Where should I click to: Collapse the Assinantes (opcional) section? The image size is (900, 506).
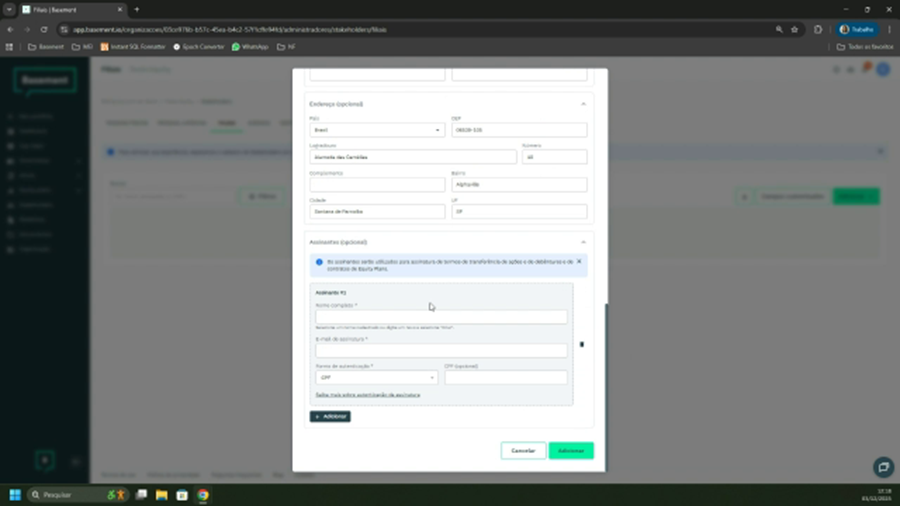click(x=583, y=242)
